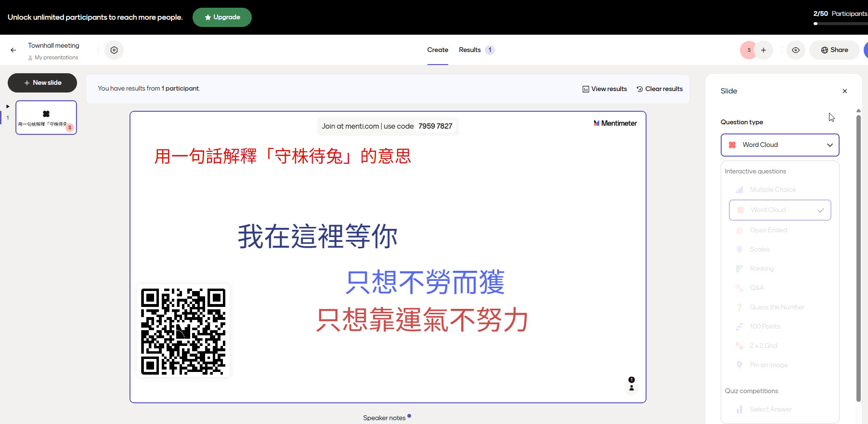Click Clear results link
Image resolution: width=868 pixels, height=424 pixels.
(x=660, y=89)
